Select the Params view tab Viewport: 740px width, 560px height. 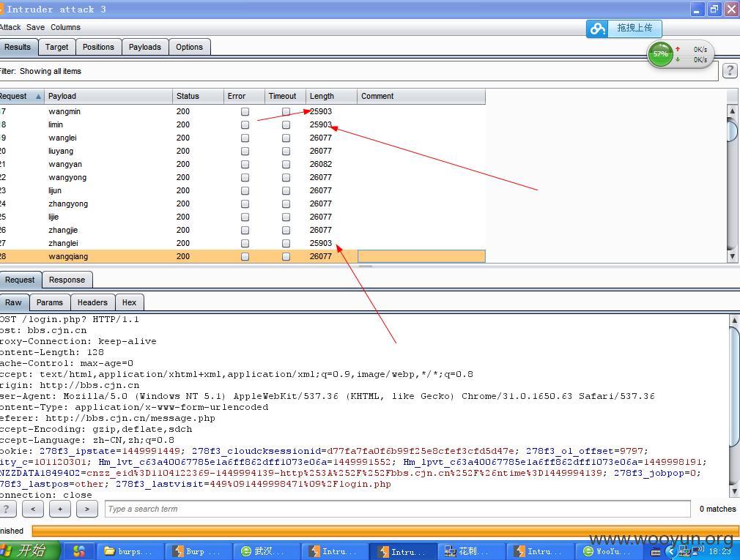click(x=50, y=302)
